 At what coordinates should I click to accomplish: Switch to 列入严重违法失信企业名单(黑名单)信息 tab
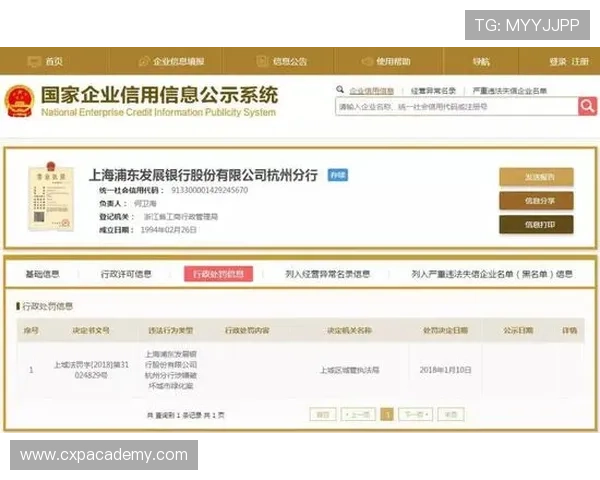point(492,274)
